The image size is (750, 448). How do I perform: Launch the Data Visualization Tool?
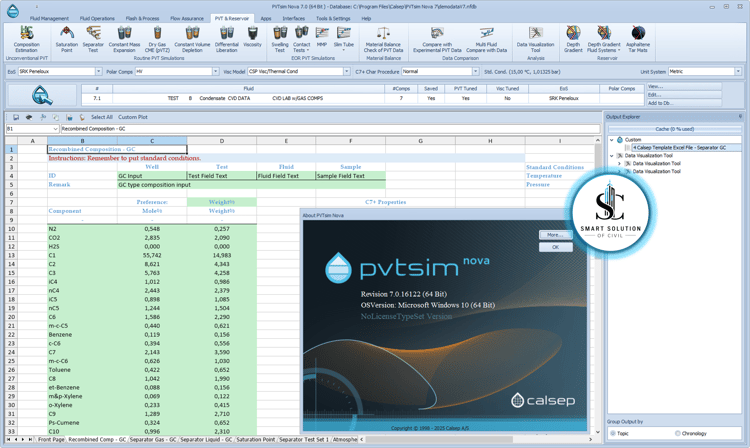tap(535, 39)
